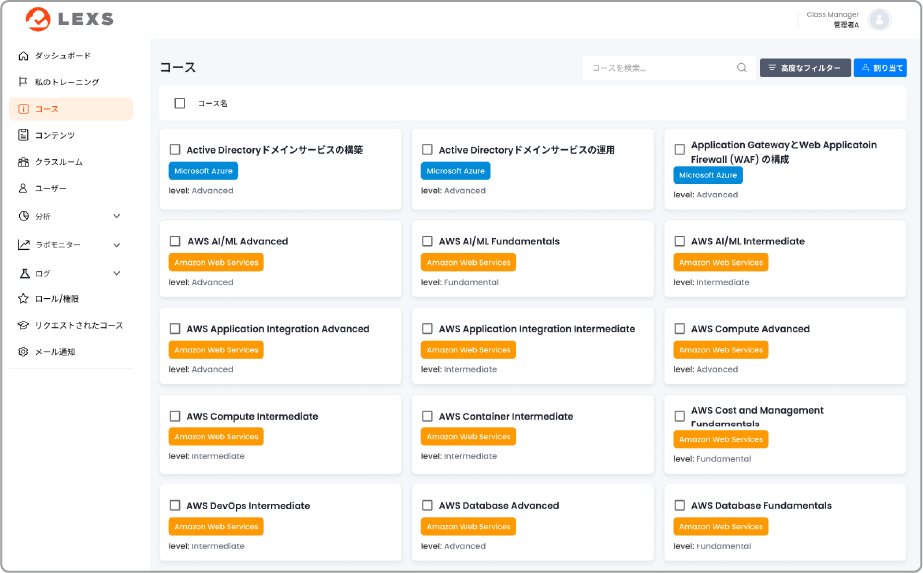
Task: Click the ラボモニター line chart icon
Action: 24,244
